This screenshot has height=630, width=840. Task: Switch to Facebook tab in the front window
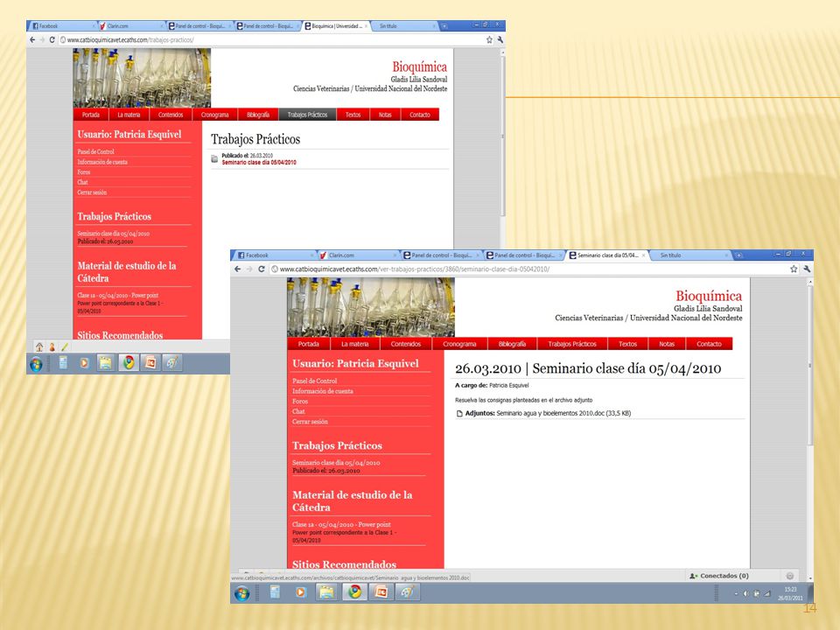[274, 255]
